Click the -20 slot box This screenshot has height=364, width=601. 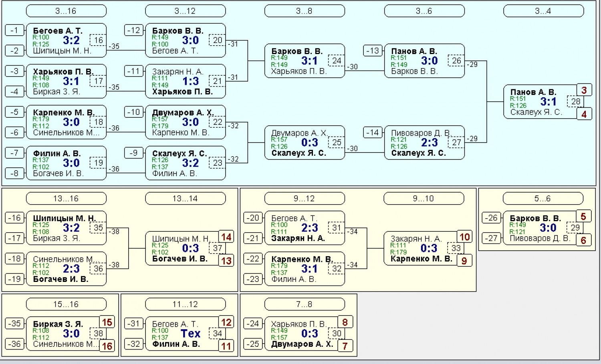(x=253, y=218)
